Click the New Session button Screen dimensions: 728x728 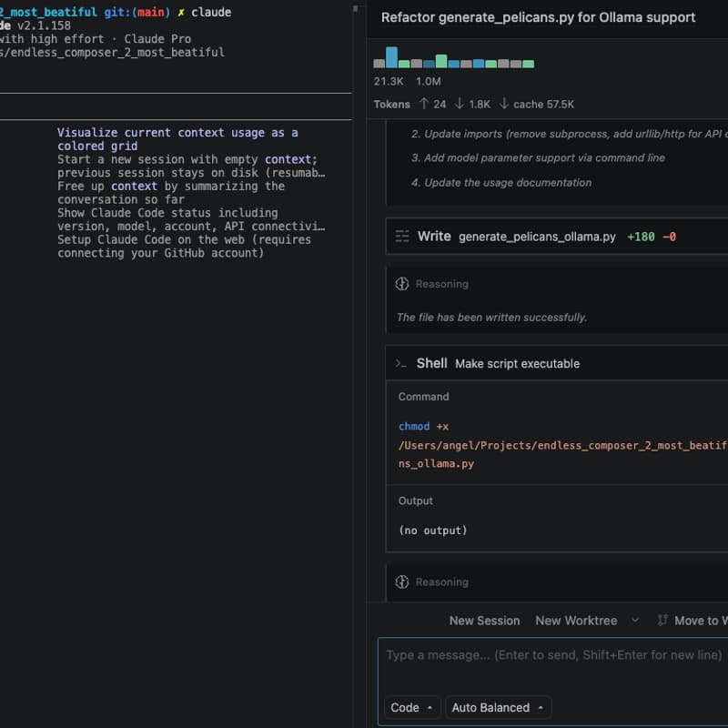(x=484, y=621)
